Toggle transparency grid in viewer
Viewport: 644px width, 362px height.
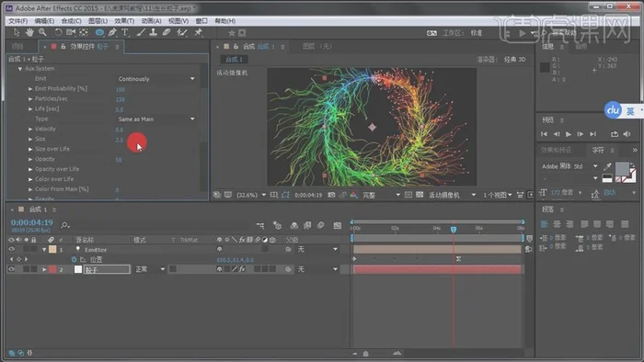pyautogui.click(x=420, y=195)
